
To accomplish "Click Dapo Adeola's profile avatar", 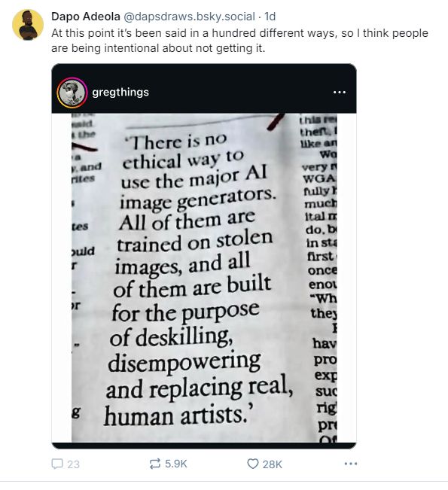I will (x=28, y=25).
